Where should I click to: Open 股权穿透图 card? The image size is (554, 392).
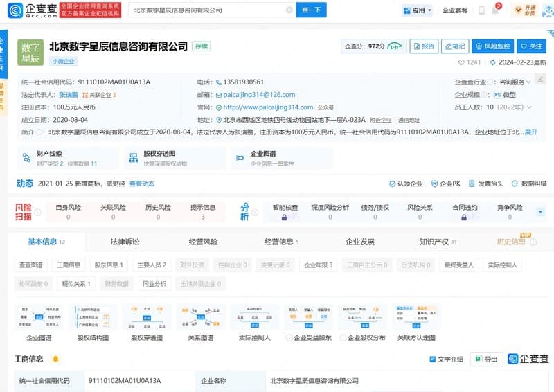click(x=175, y=158)
